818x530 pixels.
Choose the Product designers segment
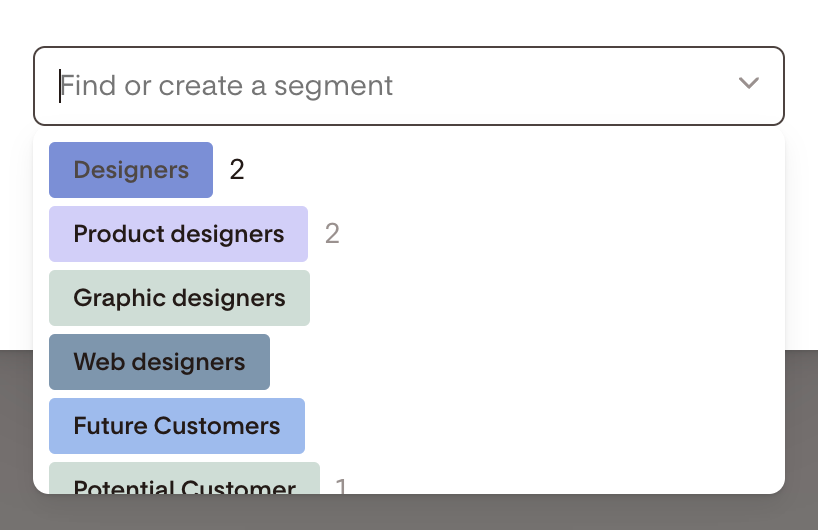coord(179,234)
